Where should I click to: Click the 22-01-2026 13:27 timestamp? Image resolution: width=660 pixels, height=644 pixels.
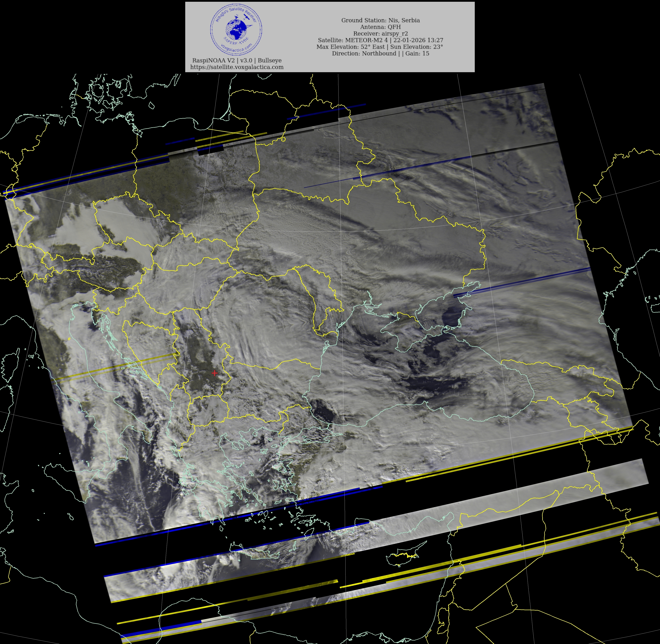tap(418, 40)
